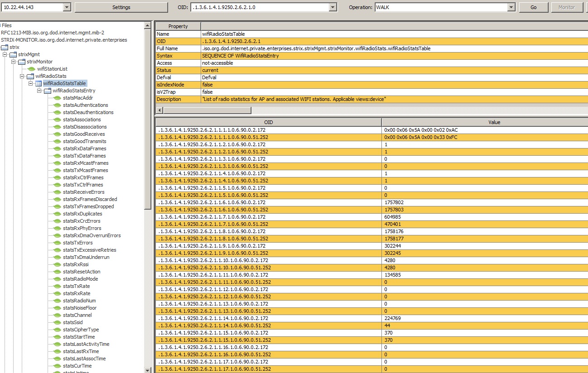This screenshot has width=588, height=373.
Task: Click the Description property row
Action: click(x=371, y=99)
